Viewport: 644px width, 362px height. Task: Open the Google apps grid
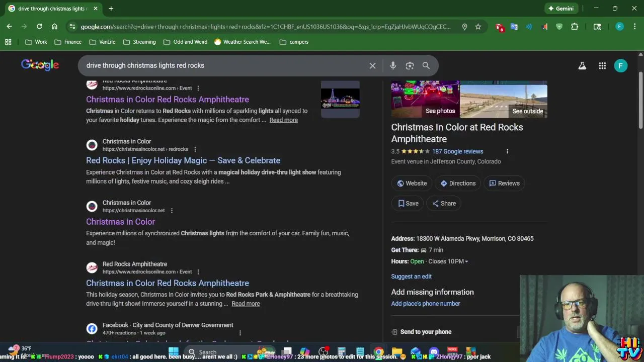[x=602, y=65]
